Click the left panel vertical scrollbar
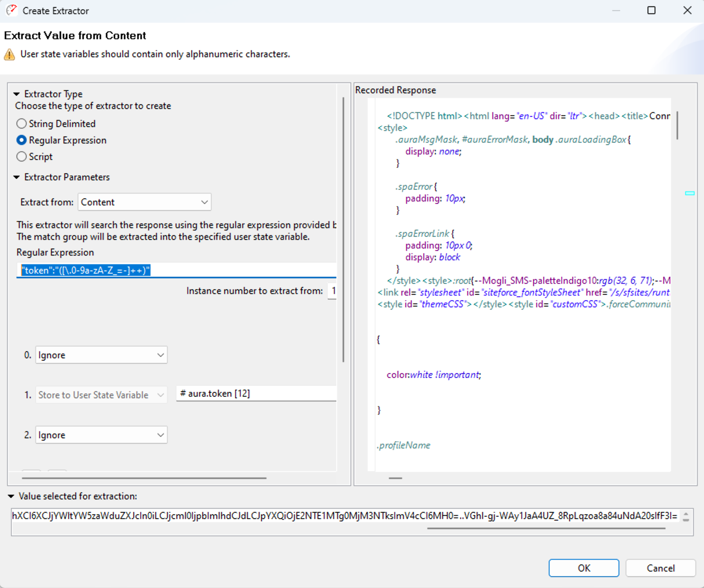 [x=343, y=230]
